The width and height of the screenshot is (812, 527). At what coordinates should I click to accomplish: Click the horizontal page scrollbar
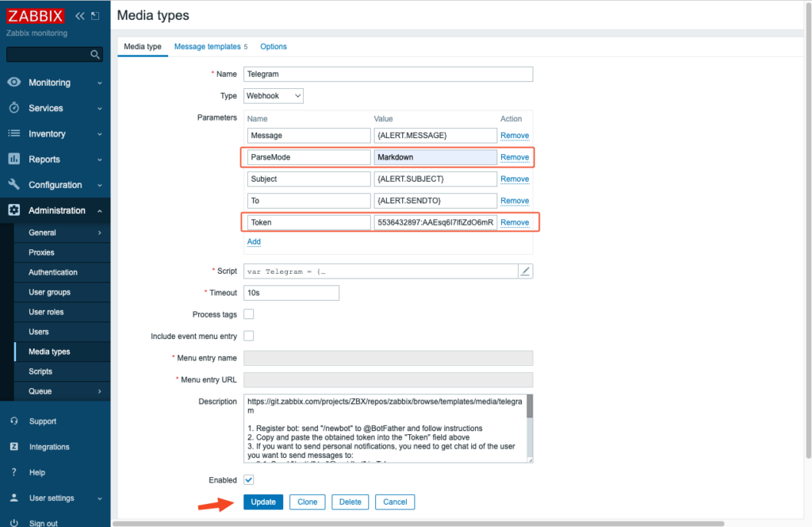click(419, 523)
